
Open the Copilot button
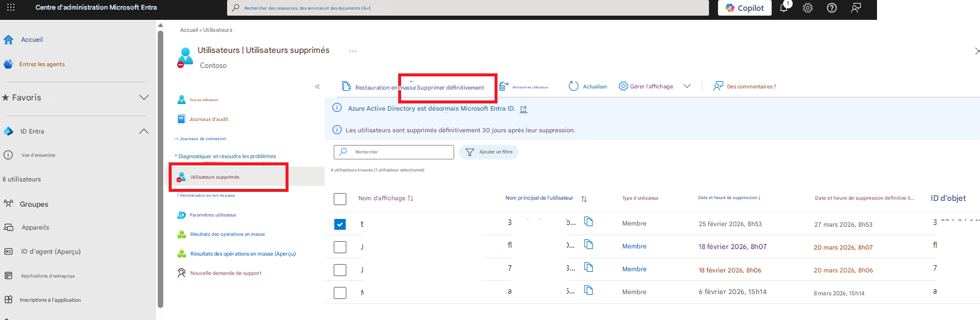pyautogui.click(x=744, y=8)
